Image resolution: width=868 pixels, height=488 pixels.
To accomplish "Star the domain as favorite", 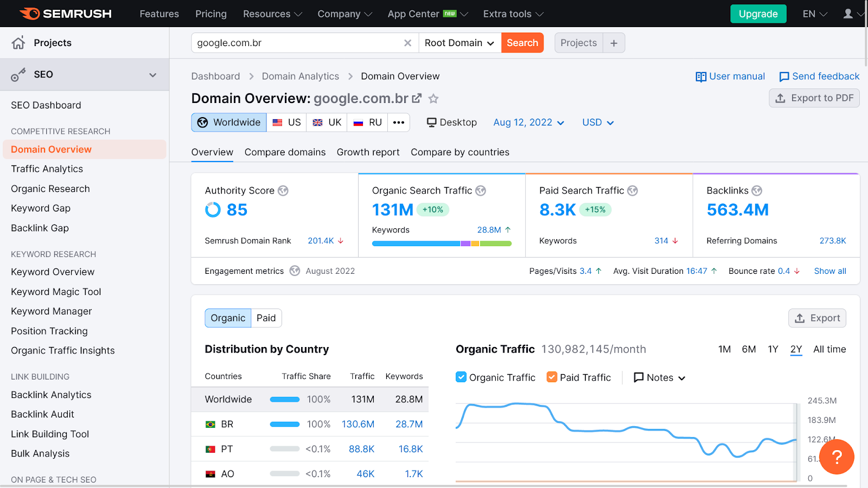I will click(433, 99).
